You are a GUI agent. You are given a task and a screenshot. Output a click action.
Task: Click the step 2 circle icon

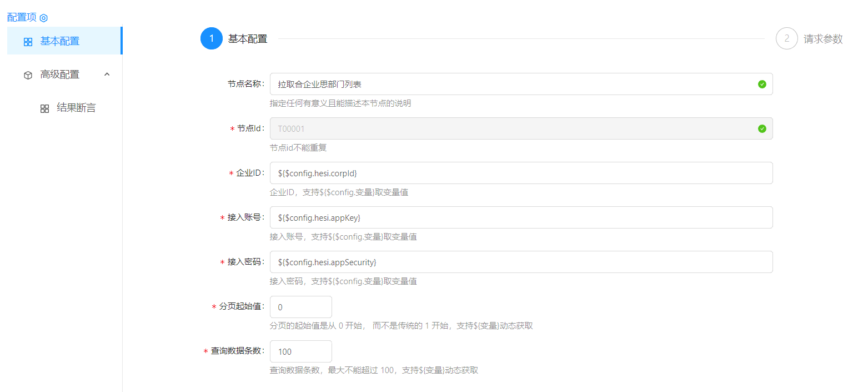[786, 38]
